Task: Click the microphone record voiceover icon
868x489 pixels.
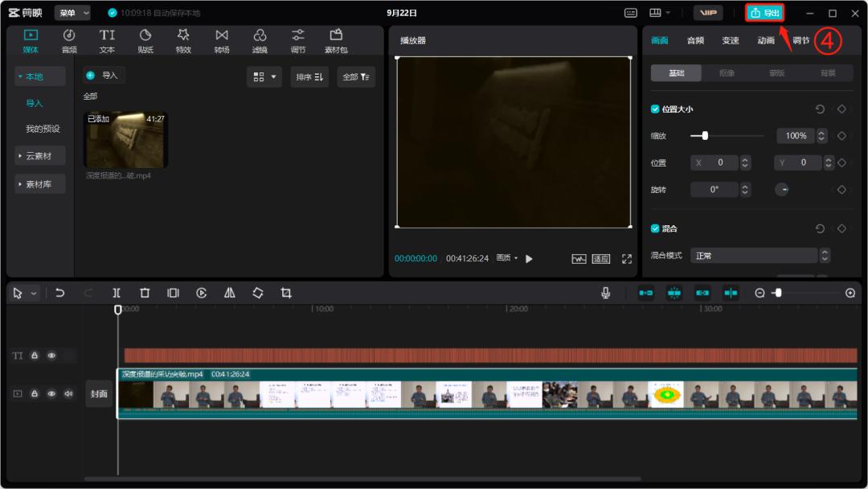Action: tap(606, 294)
